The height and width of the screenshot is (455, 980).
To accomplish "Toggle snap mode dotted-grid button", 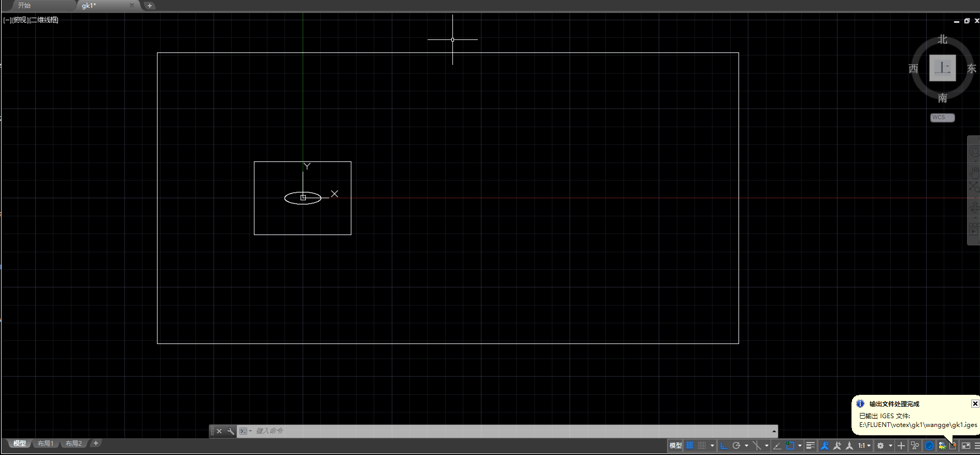I will click(x=702, y=446).
